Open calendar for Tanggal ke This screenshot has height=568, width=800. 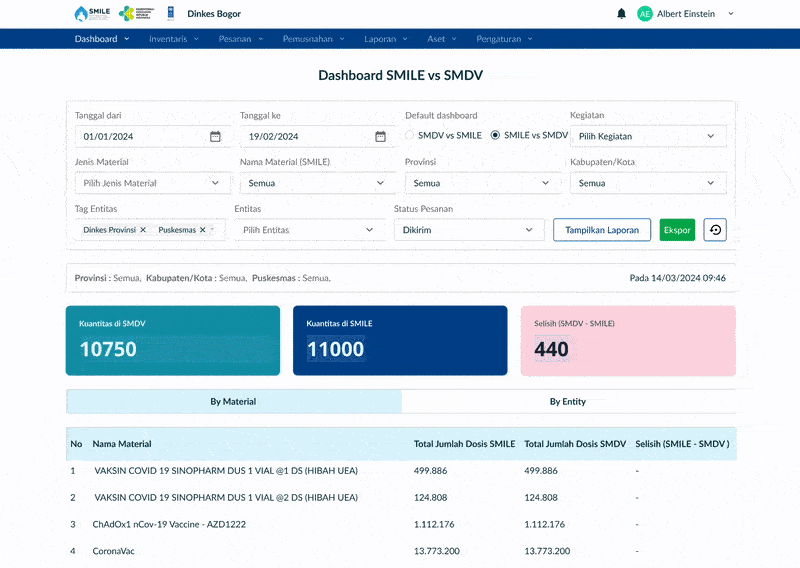(381, 136)
